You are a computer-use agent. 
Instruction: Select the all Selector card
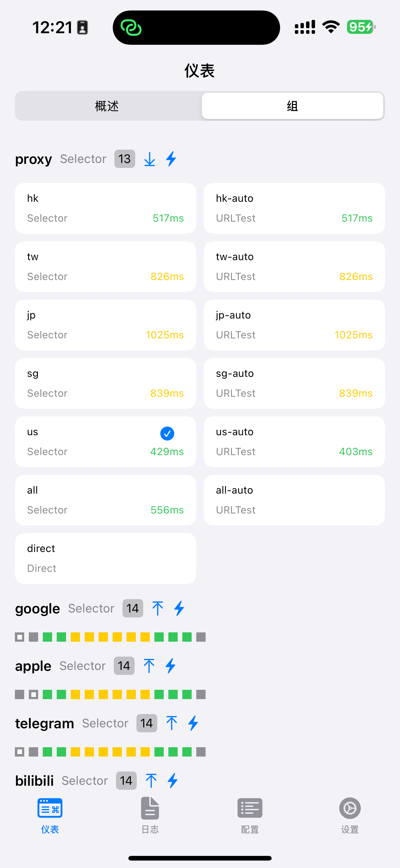pos(105,500)
